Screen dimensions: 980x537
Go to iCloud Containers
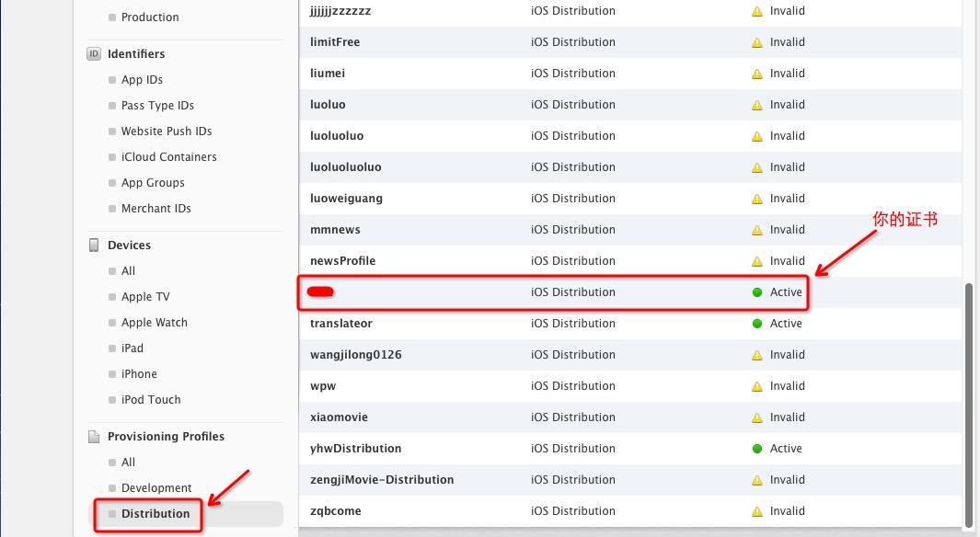tap(168, 156)
